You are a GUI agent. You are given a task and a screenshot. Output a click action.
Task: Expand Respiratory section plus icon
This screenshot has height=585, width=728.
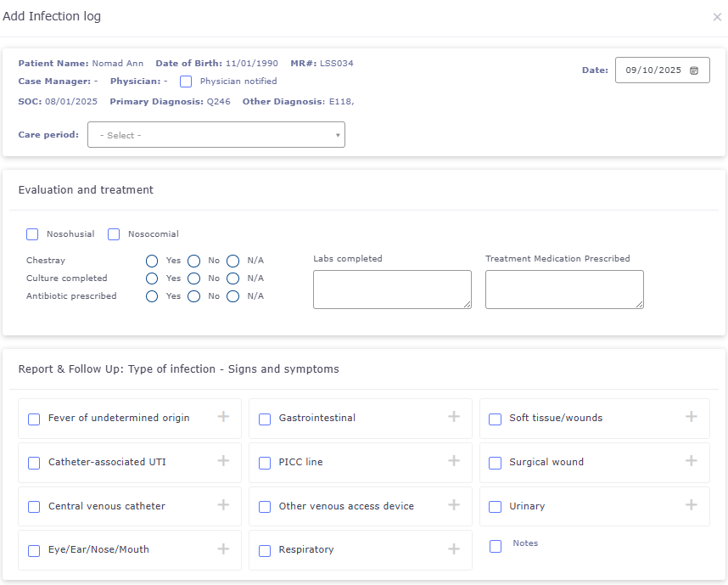tap(454, 548)
